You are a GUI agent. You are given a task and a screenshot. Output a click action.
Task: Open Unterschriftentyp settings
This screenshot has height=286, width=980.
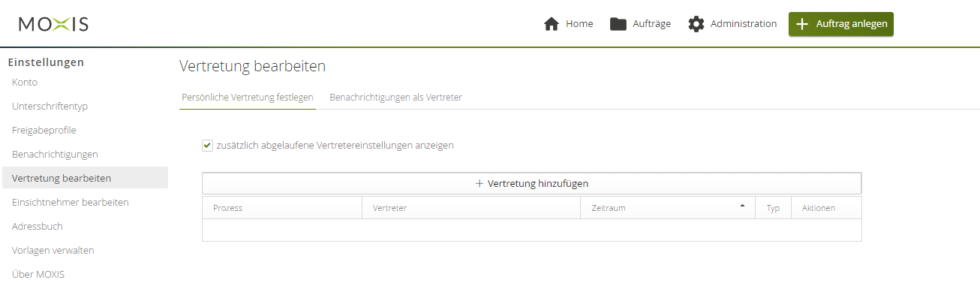50,107
